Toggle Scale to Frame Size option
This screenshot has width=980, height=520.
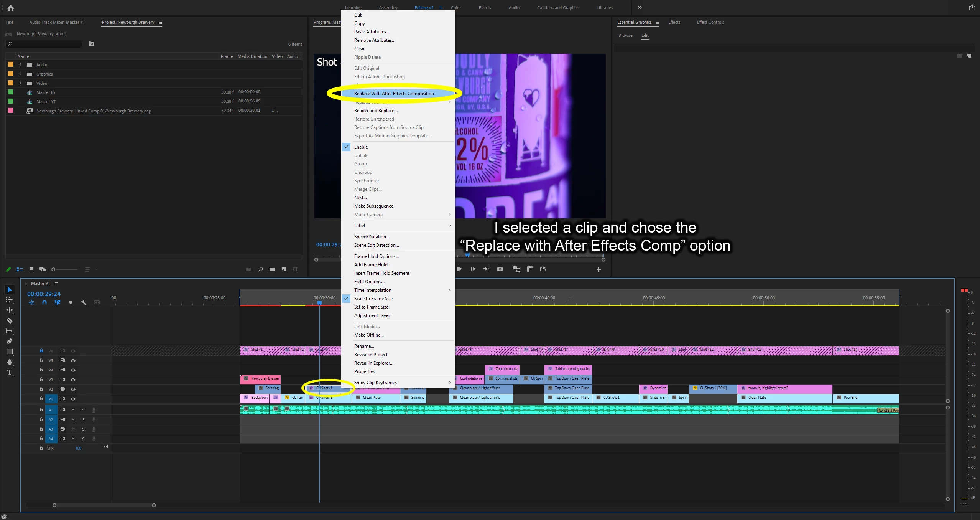point(373,299)
